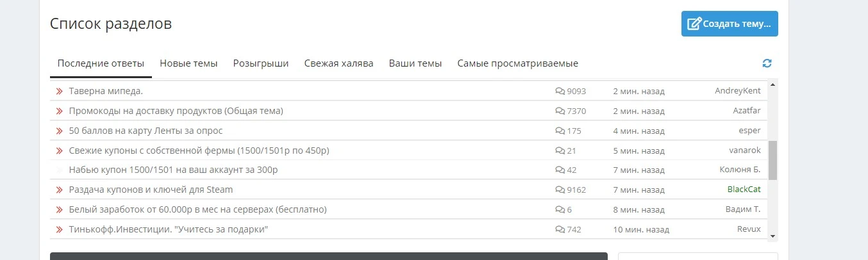This screenshot has width=868, height=260.
Task: Click the scrollbar up arrow of topic list
Action: 772,85
